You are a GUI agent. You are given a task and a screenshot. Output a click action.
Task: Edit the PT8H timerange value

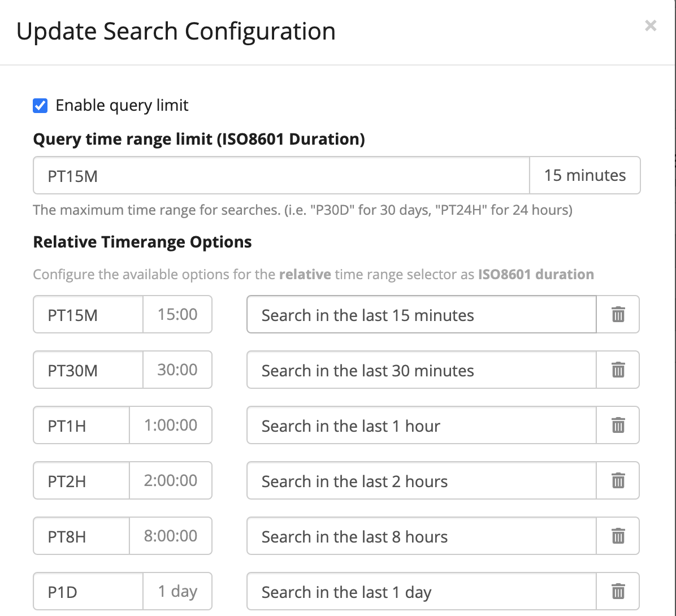[79, 536]
